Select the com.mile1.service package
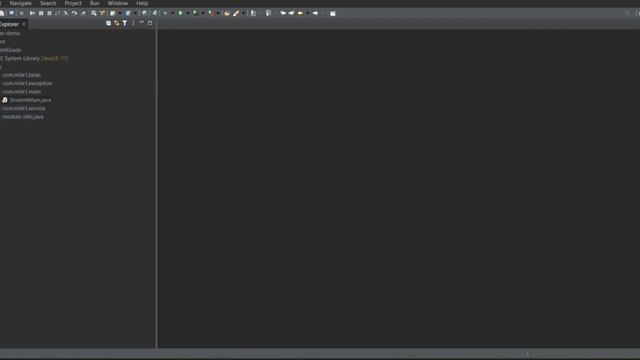 pos(24,108)
